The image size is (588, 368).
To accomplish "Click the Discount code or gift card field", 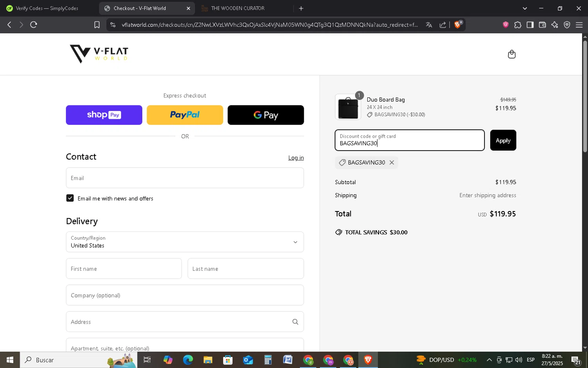I will coord(410,140).
